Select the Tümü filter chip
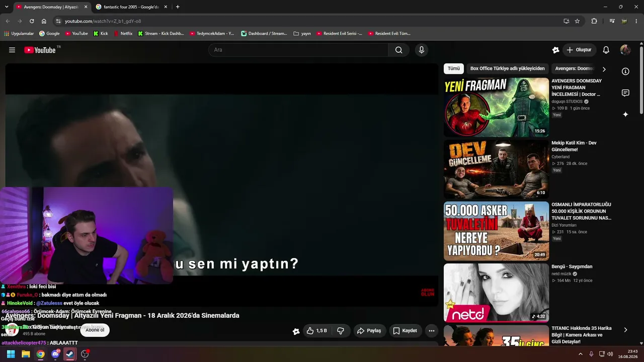Viewport: 644px width, 362px height. (x=454, y=68)
